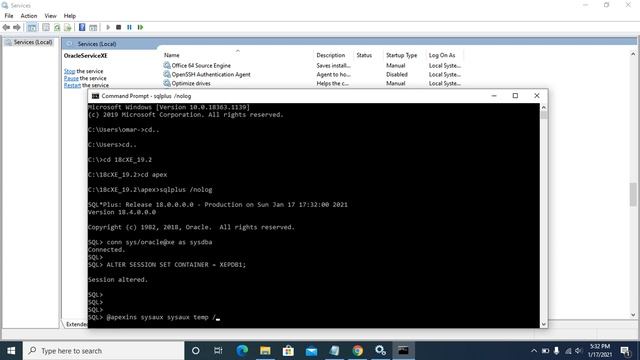Open the Action menu in Services

click(x=29, y=16)
